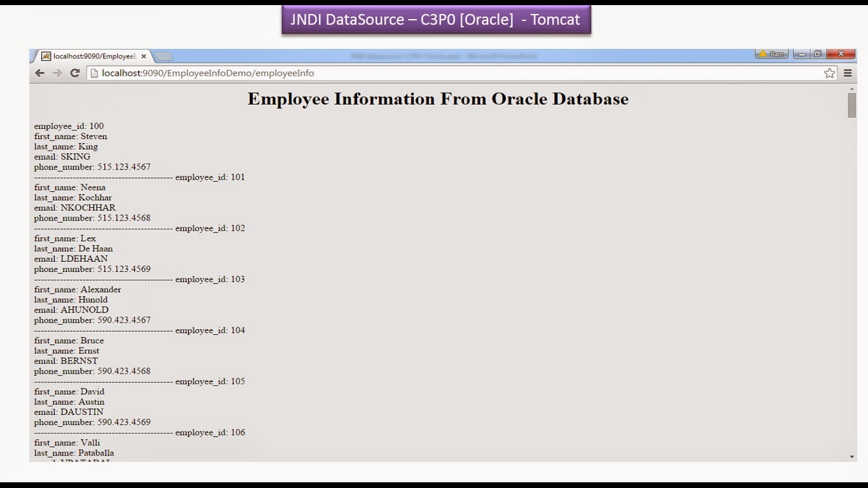868x488 pixels.
Task: Click the text 'email: LDEHAAN'
Action: coord(71,258)
